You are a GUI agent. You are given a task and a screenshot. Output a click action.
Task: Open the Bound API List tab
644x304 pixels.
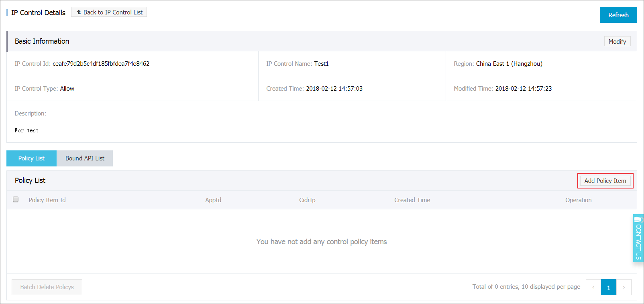tap(85, 158)
